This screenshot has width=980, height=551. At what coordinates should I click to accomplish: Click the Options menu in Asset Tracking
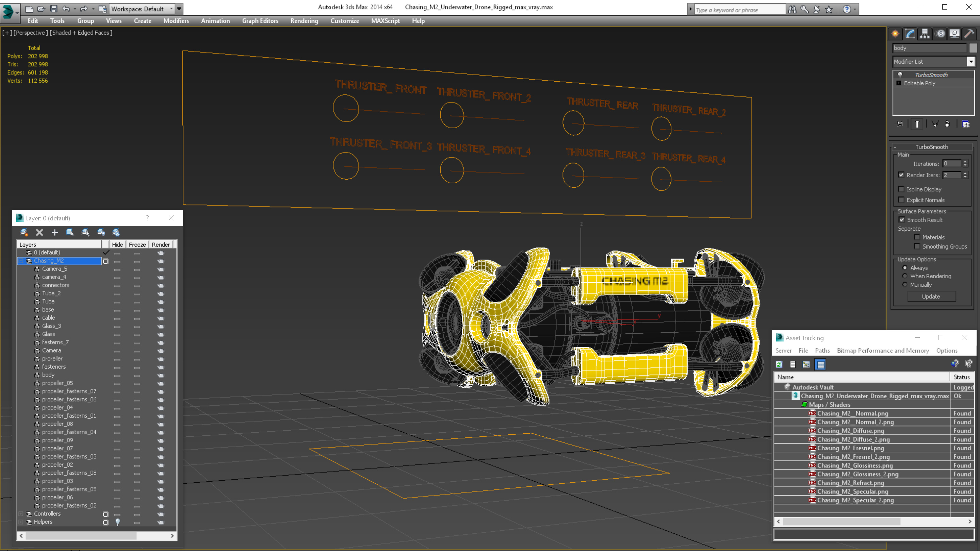947,351
